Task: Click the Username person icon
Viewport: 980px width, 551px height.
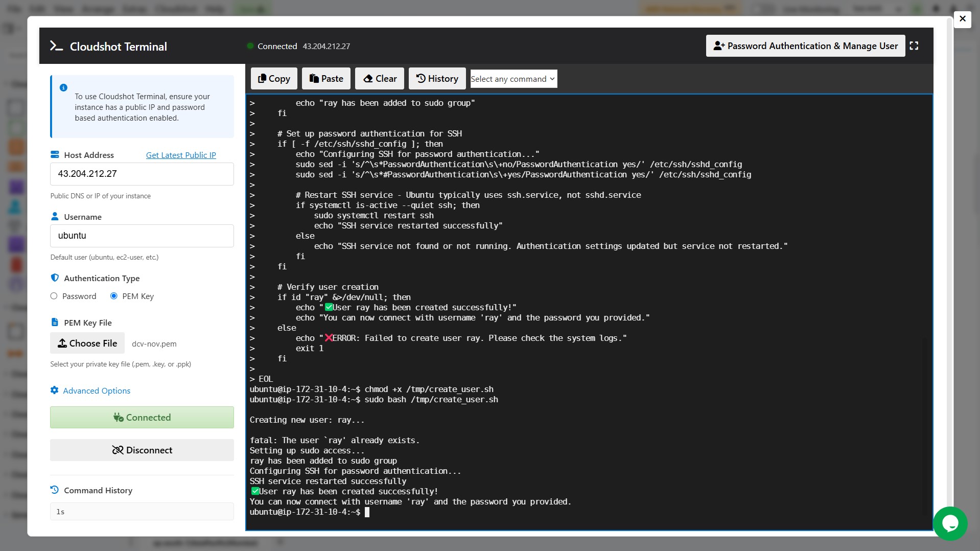Action: 55,217
